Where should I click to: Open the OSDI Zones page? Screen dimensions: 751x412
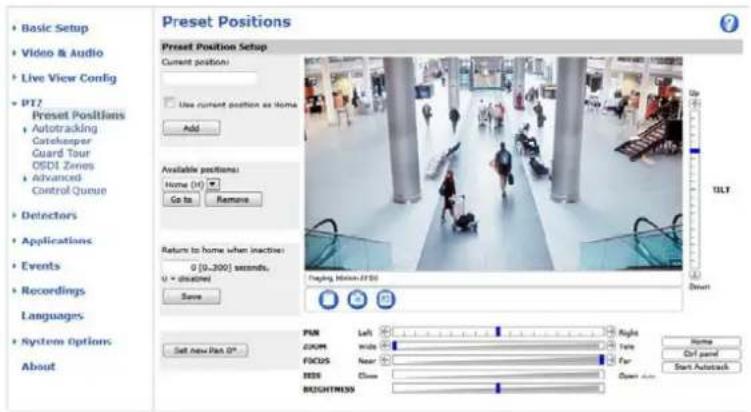coord(63,166)
